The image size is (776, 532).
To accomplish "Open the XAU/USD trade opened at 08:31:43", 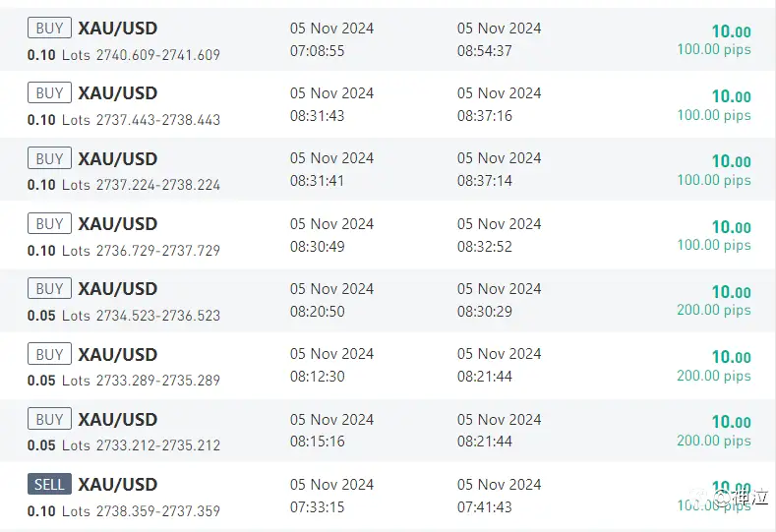I will 388,104.
